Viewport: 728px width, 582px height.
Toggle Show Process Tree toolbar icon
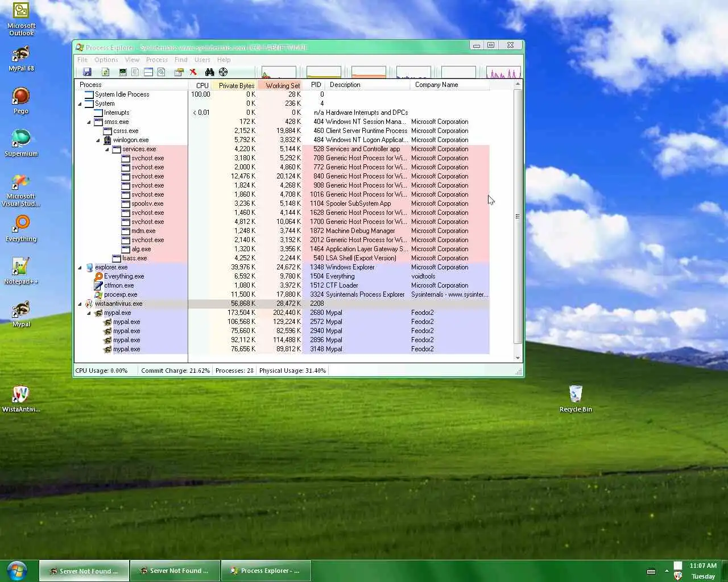click(x=135, y=72)
